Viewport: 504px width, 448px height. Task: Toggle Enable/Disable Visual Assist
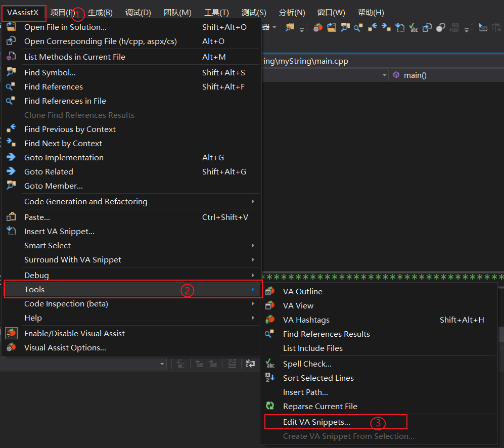74,333
